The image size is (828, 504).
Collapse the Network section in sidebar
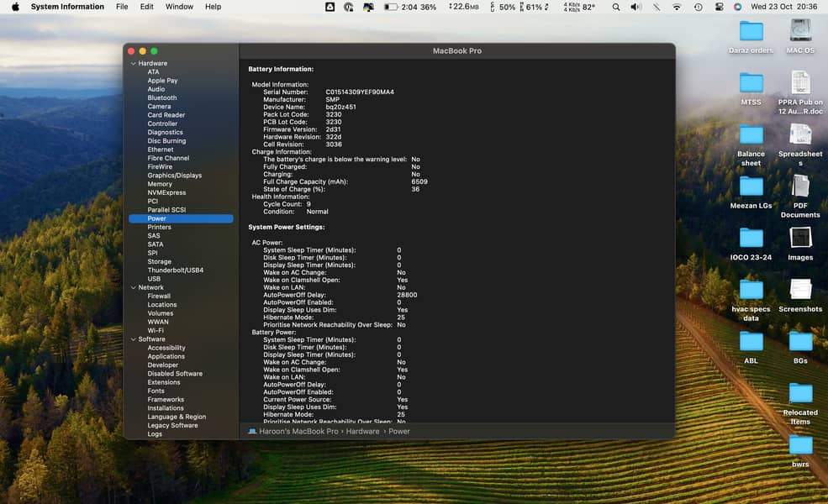(133, 288)
